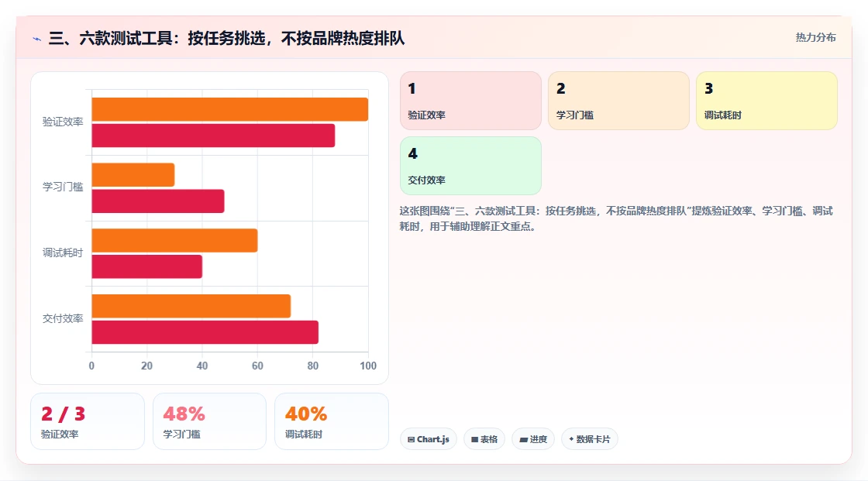
Task: Click the orange 调试耗时 bar
Action: coord(174,240)
